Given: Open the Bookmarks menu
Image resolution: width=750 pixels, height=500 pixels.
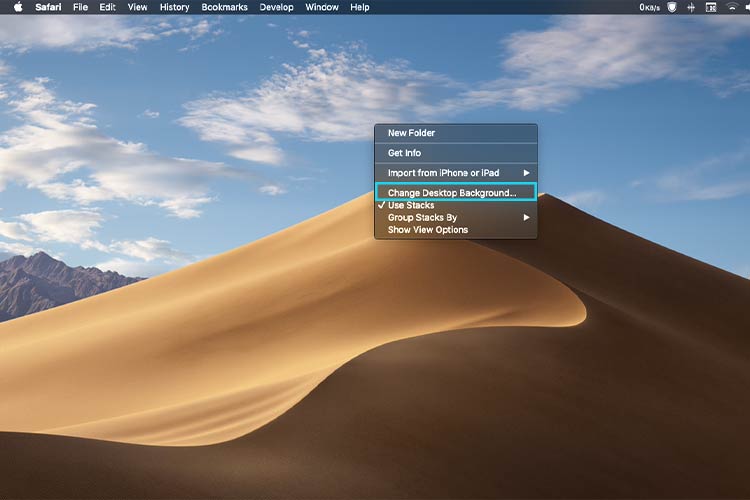Looking at the screenshot, I should (225, 7).
